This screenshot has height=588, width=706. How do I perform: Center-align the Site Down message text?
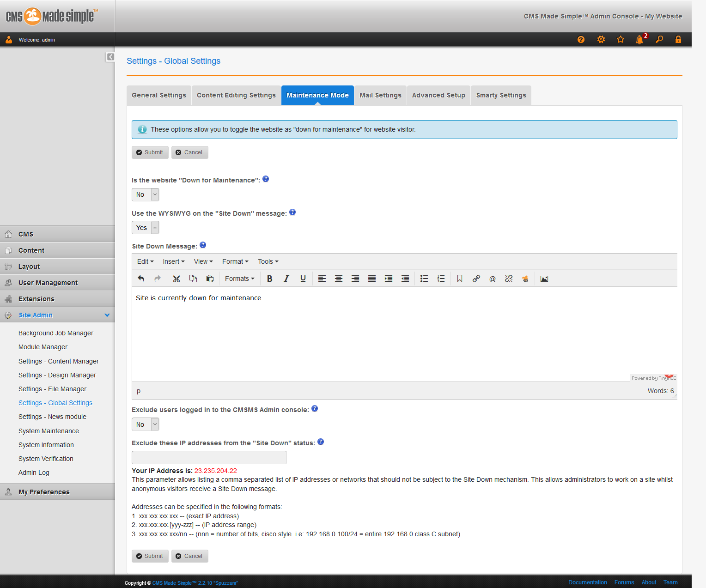click(x=339, y=279)
